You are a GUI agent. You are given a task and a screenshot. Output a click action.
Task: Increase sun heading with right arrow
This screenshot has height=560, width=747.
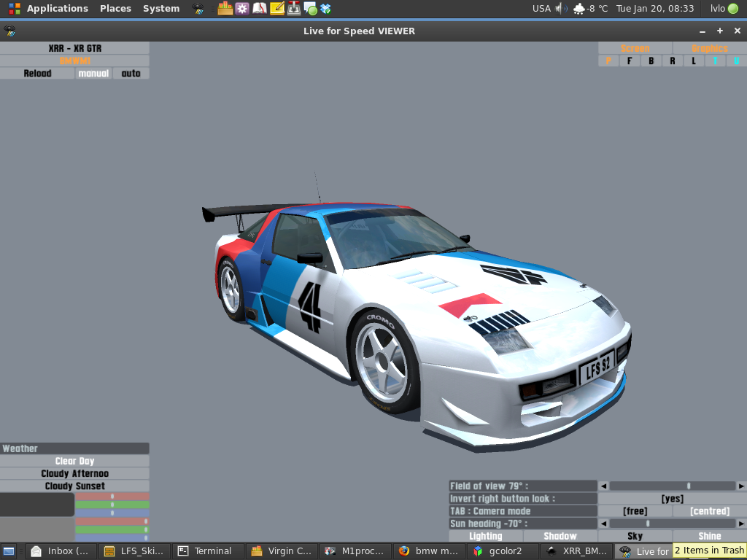point(741,524)
